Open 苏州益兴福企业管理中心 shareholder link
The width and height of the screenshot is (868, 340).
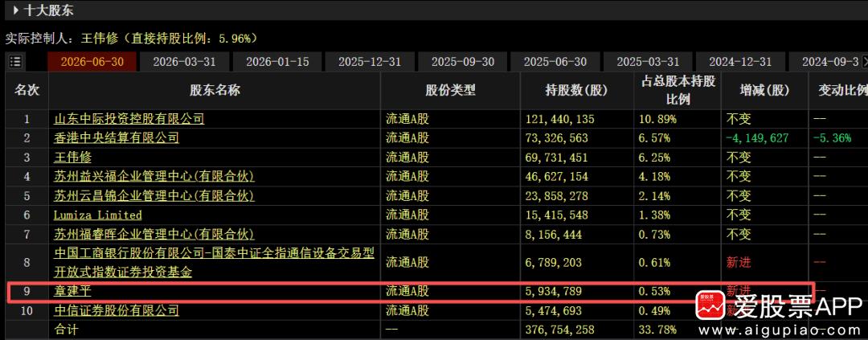(x=154, y=177)
